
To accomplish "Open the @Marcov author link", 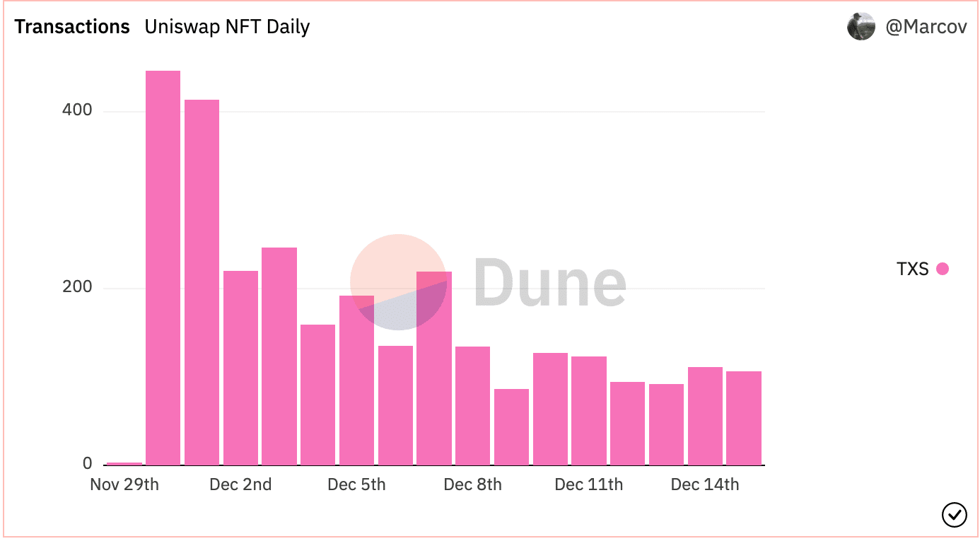I will pyautogui.click(x=927, y=27).
